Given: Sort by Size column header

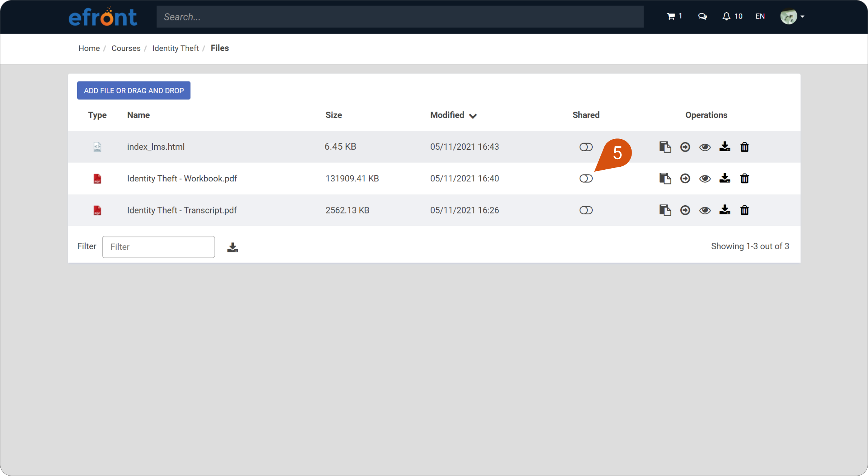Looking at the screenshot, I should [x=334, y=115].
